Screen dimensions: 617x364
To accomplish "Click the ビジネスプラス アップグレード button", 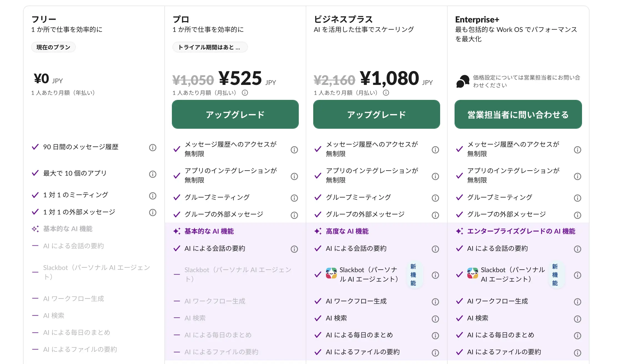I will coord(377,114).
